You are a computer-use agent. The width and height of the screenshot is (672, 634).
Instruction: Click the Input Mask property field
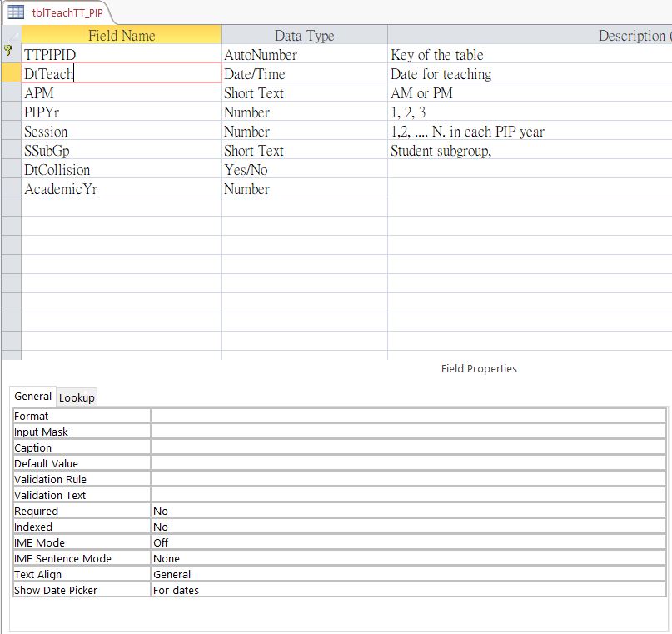pyautogui.click(x=408, y=432)
